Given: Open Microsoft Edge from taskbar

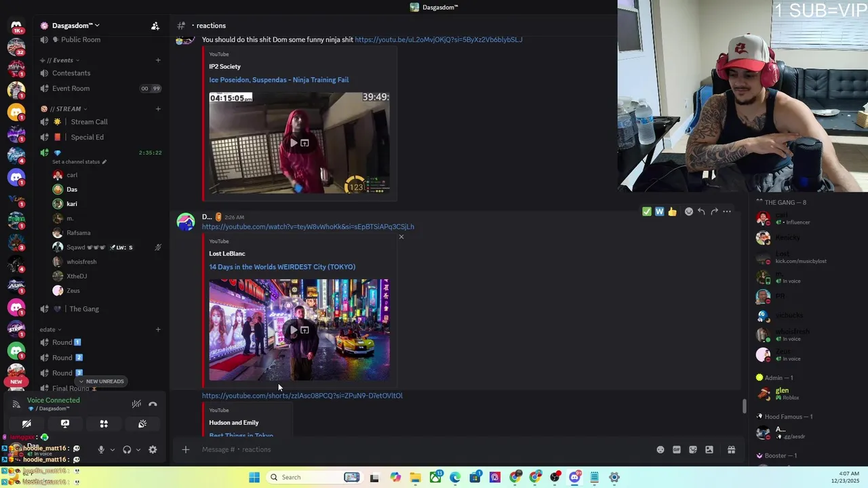Looking at the screenshot, I should point(455,477).
